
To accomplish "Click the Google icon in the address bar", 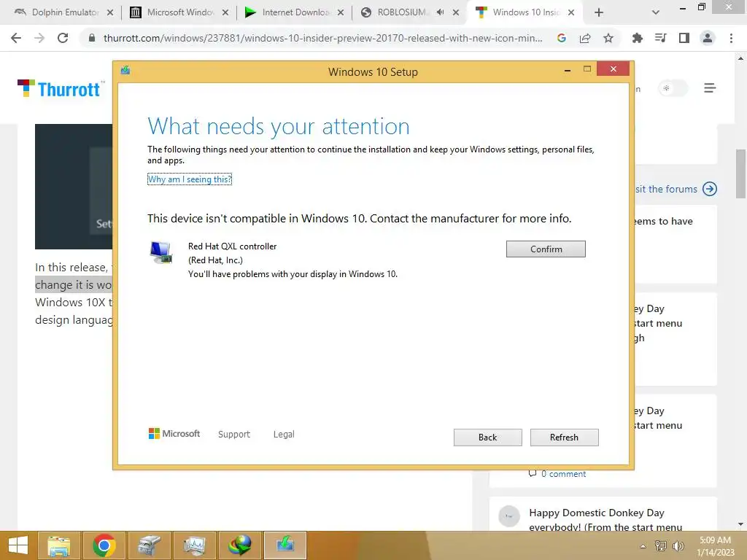I will point(561,38).
